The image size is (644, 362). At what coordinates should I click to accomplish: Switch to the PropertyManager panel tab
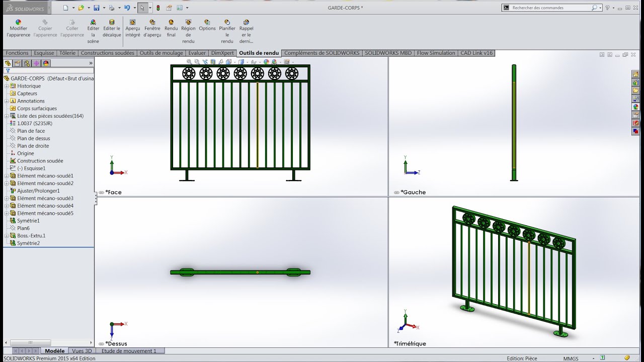pos(17,63)
